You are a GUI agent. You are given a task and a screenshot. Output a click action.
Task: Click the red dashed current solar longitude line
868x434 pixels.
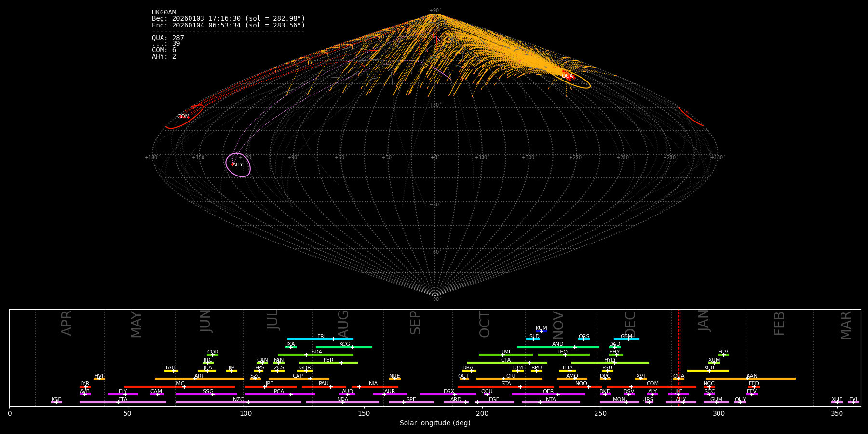679,357
